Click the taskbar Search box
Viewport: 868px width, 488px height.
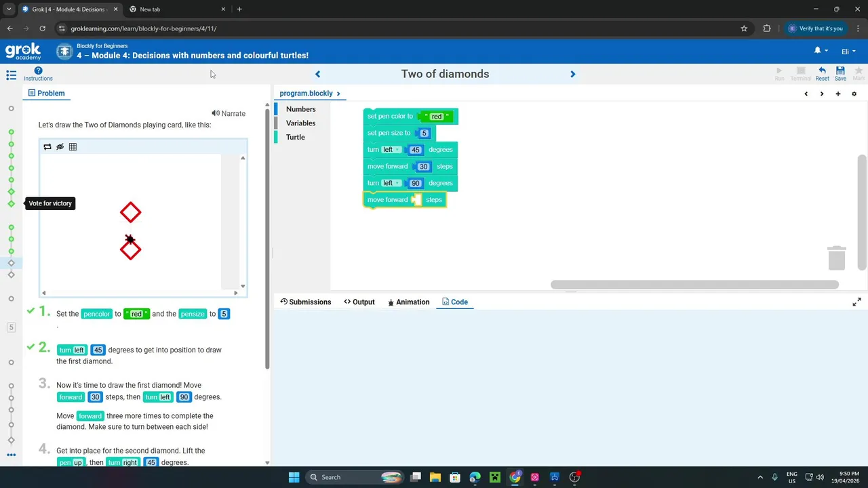355,477
